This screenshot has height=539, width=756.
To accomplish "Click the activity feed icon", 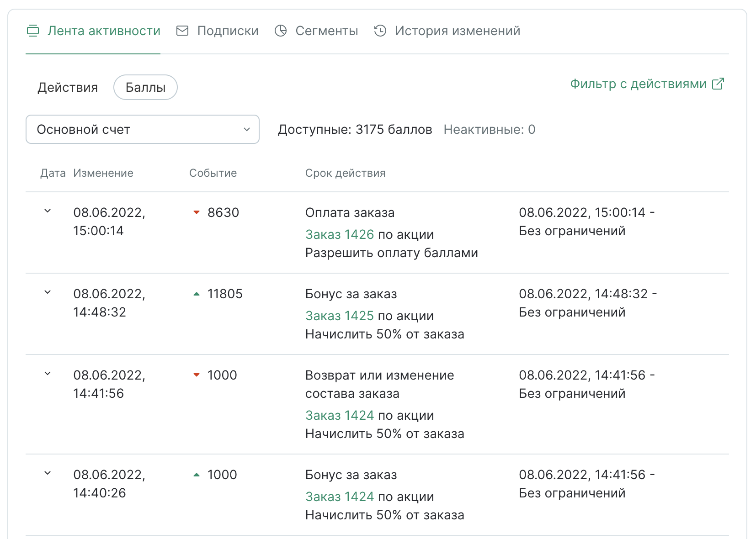I will [33, 31].
